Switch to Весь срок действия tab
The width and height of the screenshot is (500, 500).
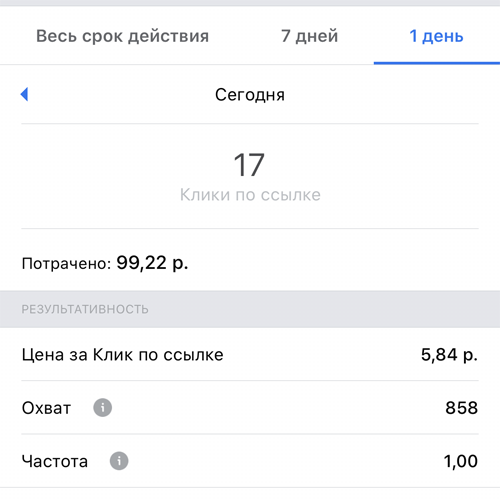(x=122, y=36)
